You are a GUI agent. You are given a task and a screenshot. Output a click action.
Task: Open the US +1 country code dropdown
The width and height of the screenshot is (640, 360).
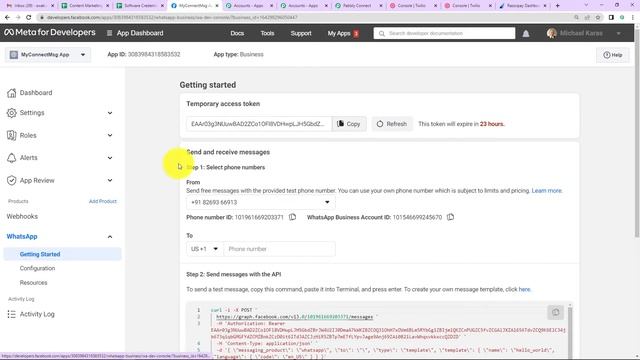[205, 249]
